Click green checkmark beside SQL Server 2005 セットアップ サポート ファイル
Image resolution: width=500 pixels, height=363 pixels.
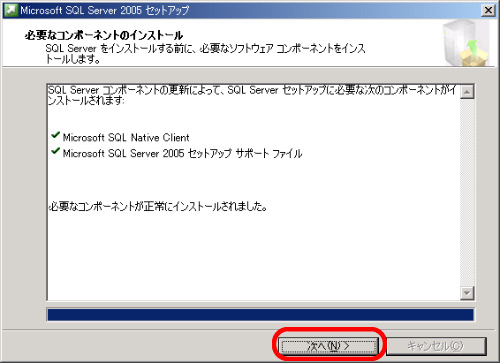55,151
